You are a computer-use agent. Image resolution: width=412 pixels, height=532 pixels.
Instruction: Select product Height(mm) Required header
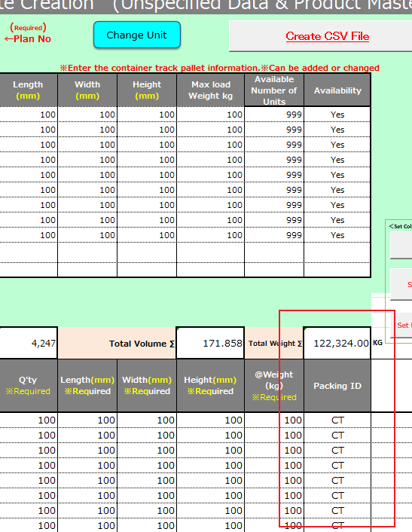click(x=211, y=386)
